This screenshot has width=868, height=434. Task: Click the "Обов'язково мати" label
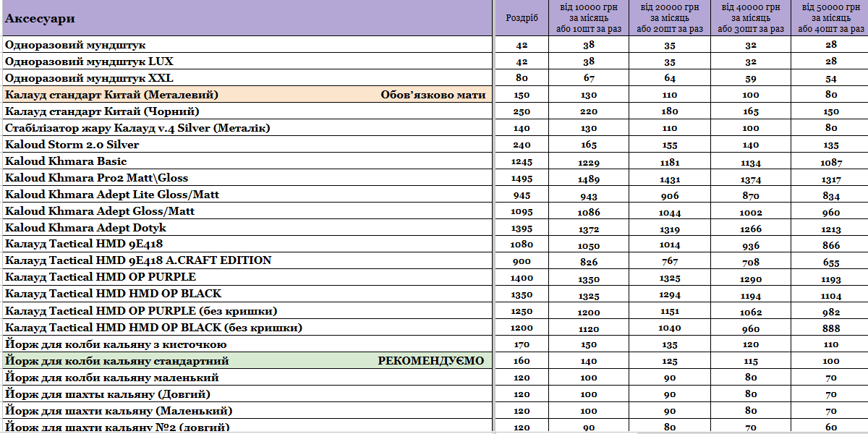click(x=433, y=95)
